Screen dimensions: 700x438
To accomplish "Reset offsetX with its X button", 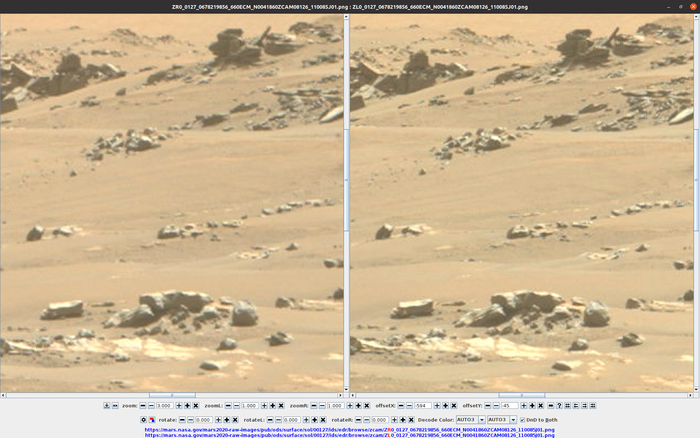I will pyautogui.click(x=453, y=405).
